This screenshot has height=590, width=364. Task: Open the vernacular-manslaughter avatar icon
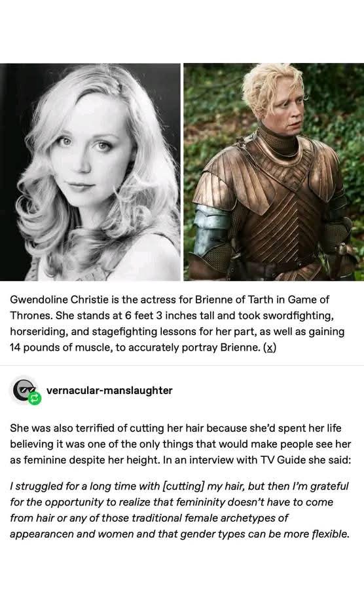pyautogui.click(x=25, y=390)
